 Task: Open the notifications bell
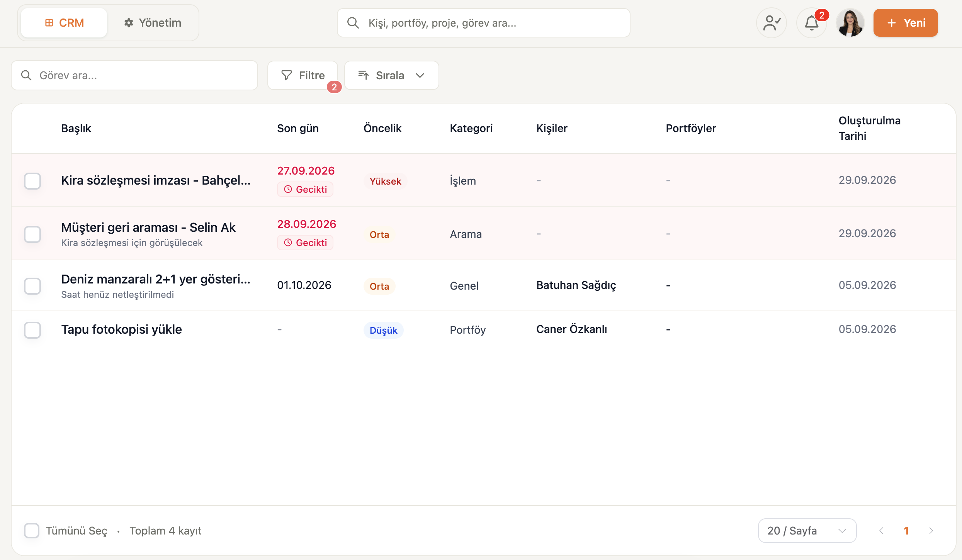coord(812,23)
